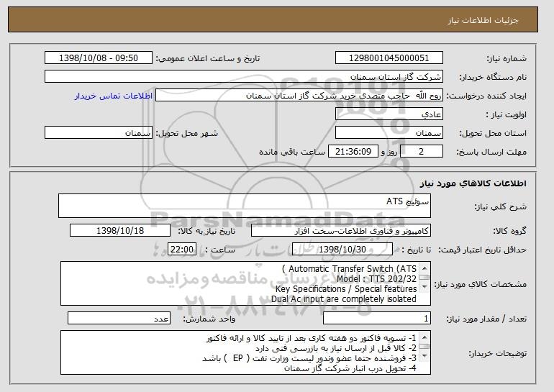Click the label توضیحات خریدار
Image resolution: width=554 pixels, height=392 pixels.
[x=497, y=353]
